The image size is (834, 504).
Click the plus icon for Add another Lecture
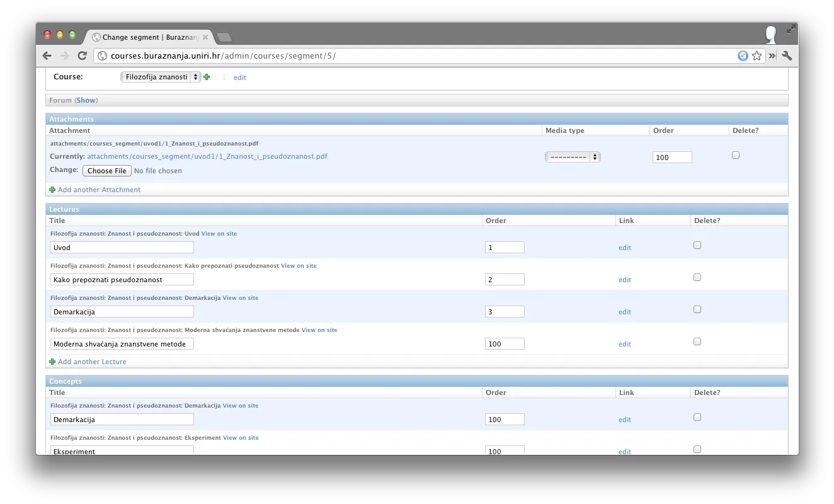[52, 362]
